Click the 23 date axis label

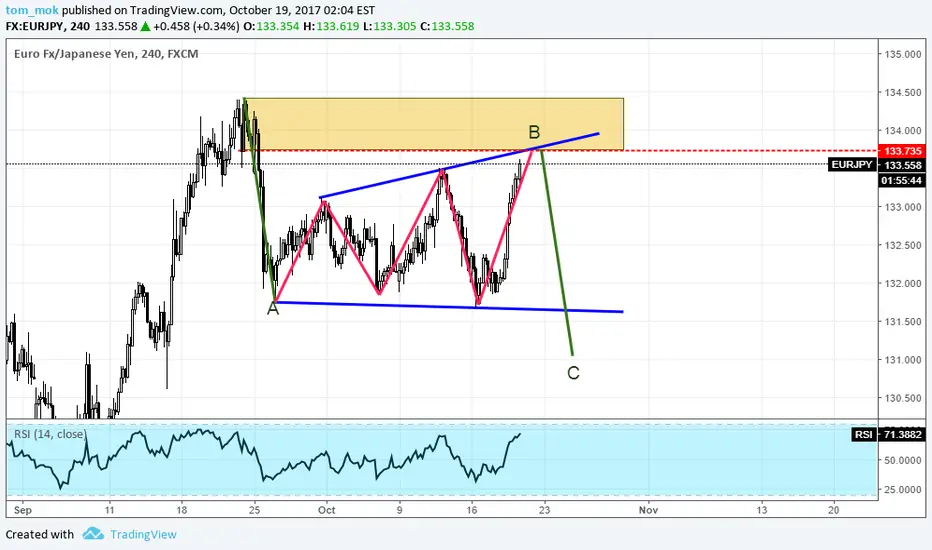[x=544, y=510]
